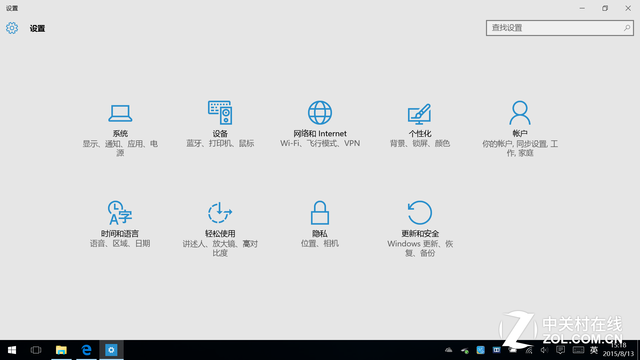Open the Action Center notification icon
Viewport: 640px width, 360px height.
[560, 350]
